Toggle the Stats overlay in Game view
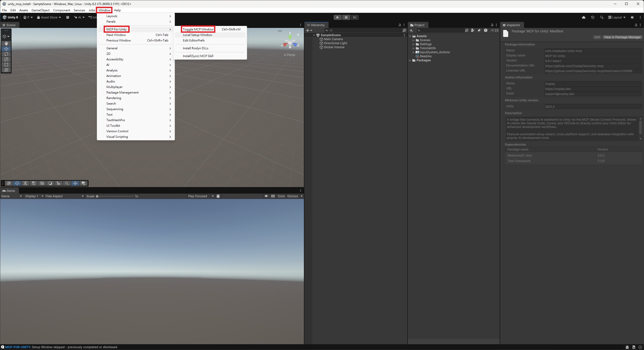 (x=281, y=196)
